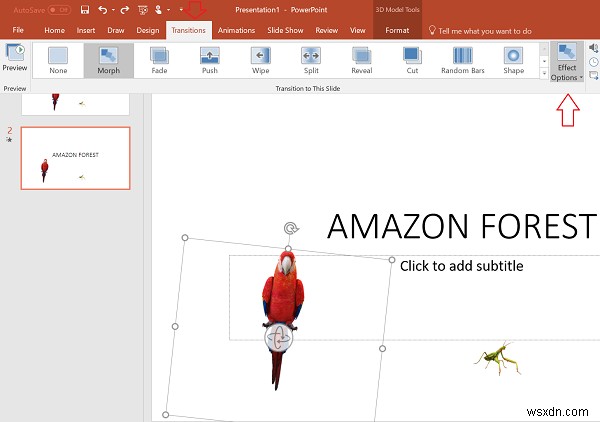Click the Preview transition button
This screenshot has width=600, height=422.
[15, 58]
